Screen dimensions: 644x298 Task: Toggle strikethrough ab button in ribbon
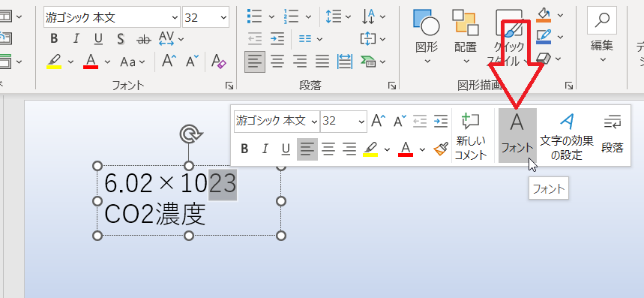(143, 39)
